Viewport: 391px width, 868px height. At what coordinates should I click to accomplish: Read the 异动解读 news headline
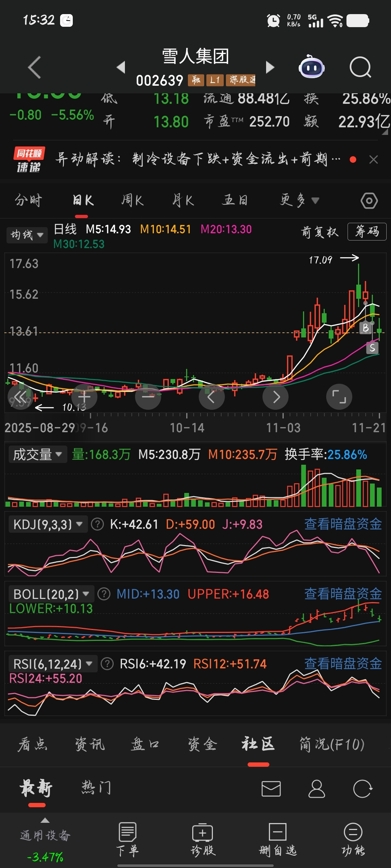[198, 159]
